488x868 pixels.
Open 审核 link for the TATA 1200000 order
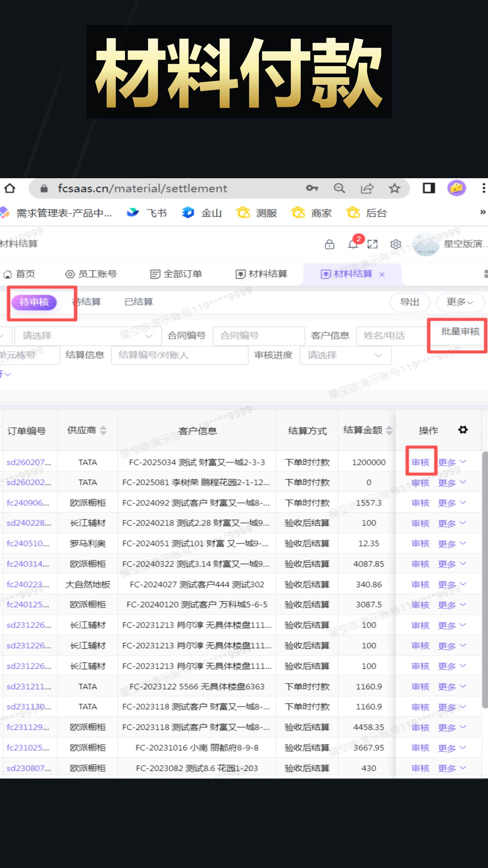tap(421, 462)
